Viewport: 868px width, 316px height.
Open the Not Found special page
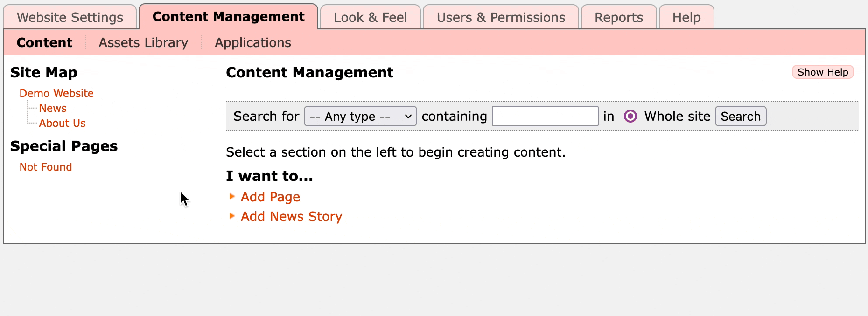[46, 167]
